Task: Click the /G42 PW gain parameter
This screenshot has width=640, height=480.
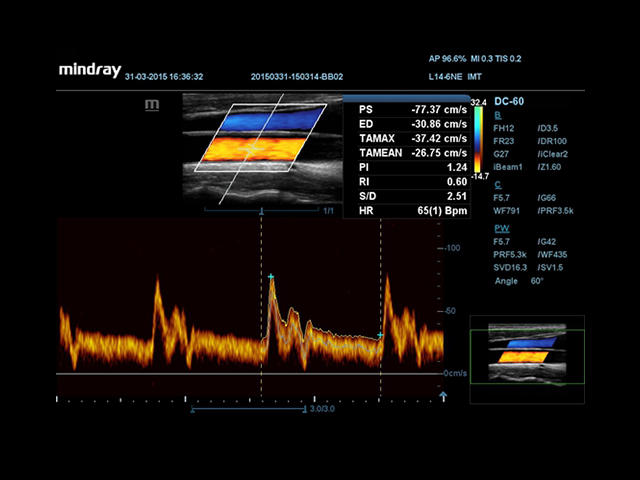Action: click(547, 242)
